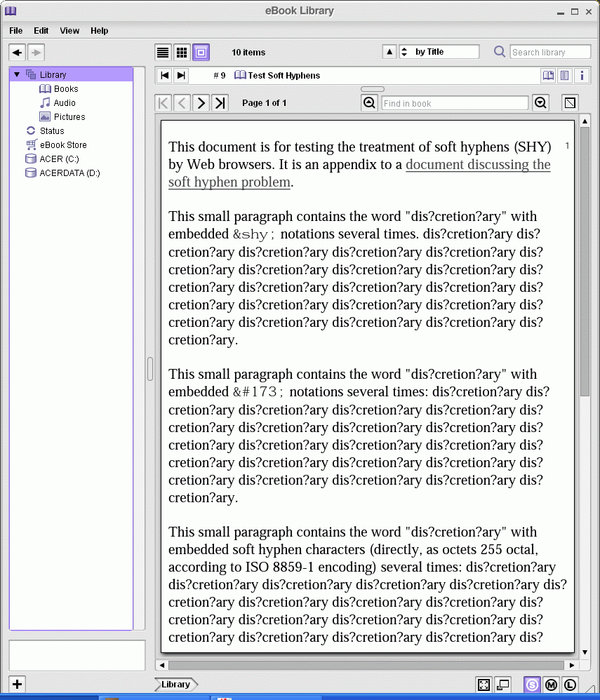Click the Library breadcrumb tab
This screenshot has width=600, height=700.
[x=176, y=685]
